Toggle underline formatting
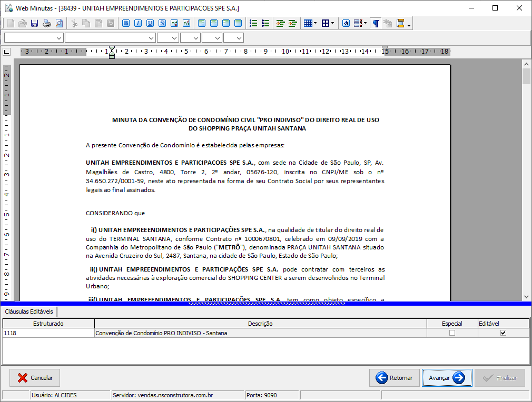 (150, 23)
